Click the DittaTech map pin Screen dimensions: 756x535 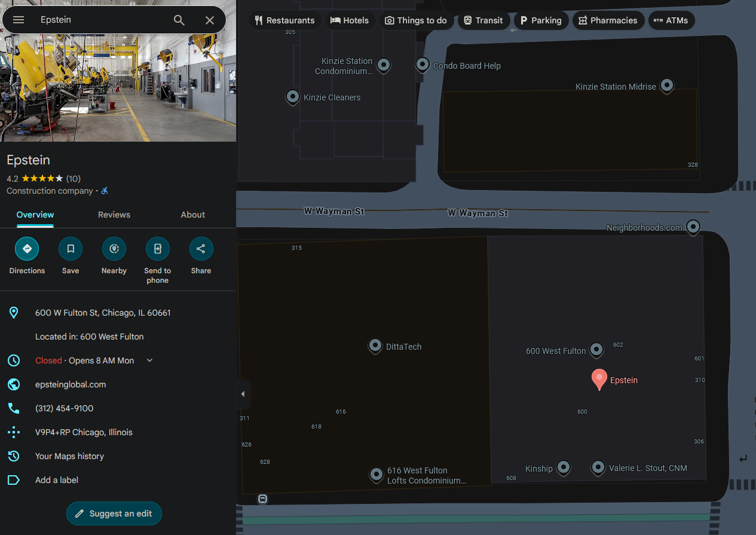click(375, 346)
